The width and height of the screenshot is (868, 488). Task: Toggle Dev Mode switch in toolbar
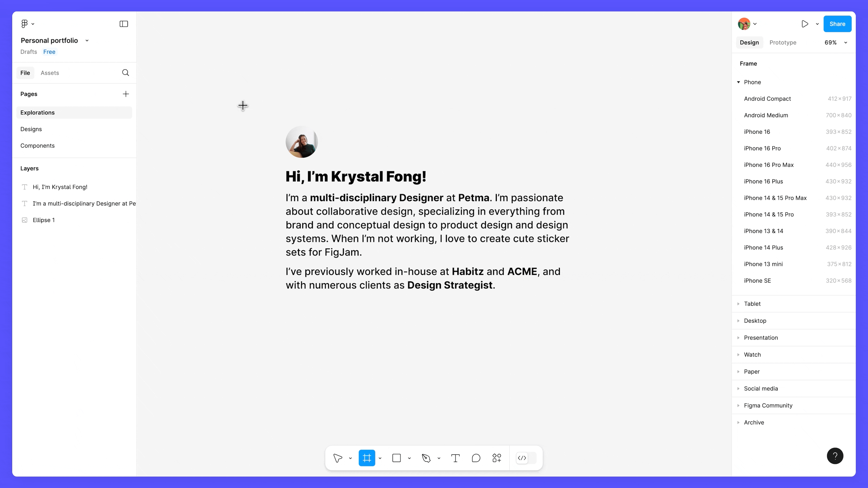coord(526,458)
